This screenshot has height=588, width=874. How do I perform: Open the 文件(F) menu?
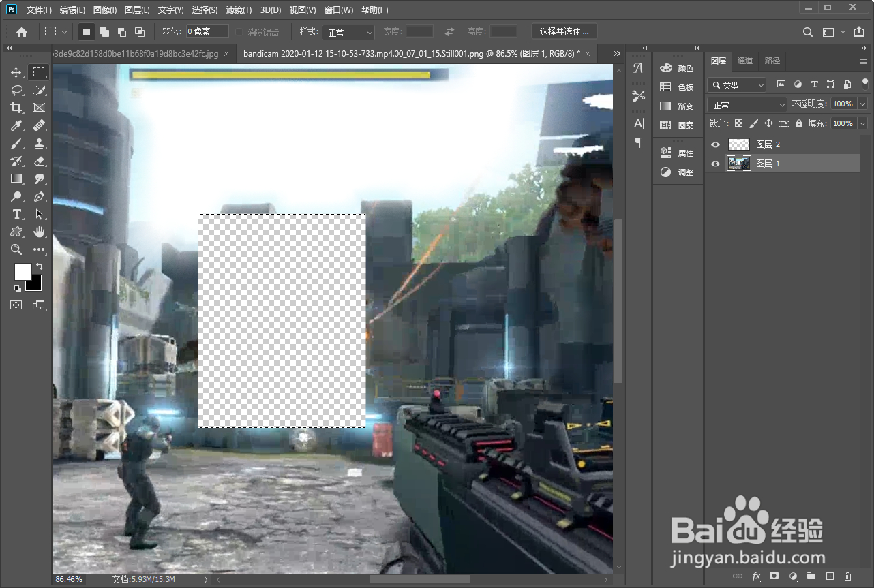(39, 10)
